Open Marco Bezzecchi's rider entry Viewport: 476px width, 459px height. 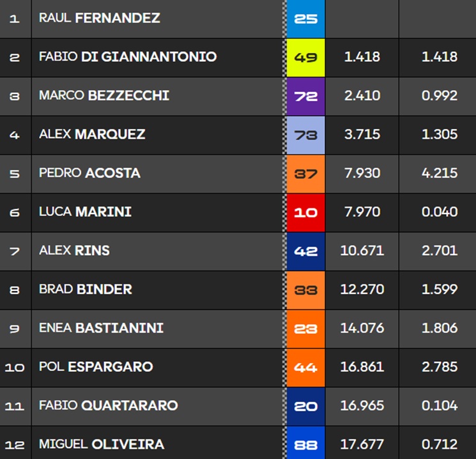pyautogui.click(x=104, y=96)
